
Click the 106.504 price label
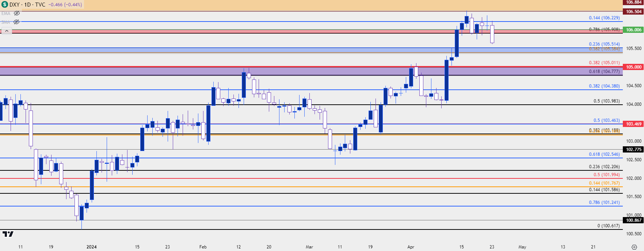coord(633,12)
